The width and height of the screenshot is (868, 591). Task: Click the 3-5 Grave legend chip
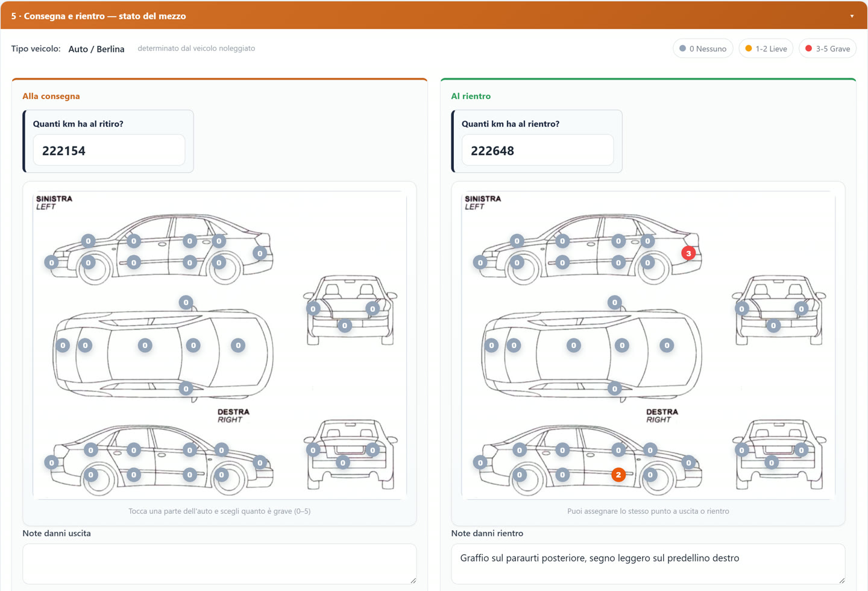click(x=828, y=49)
